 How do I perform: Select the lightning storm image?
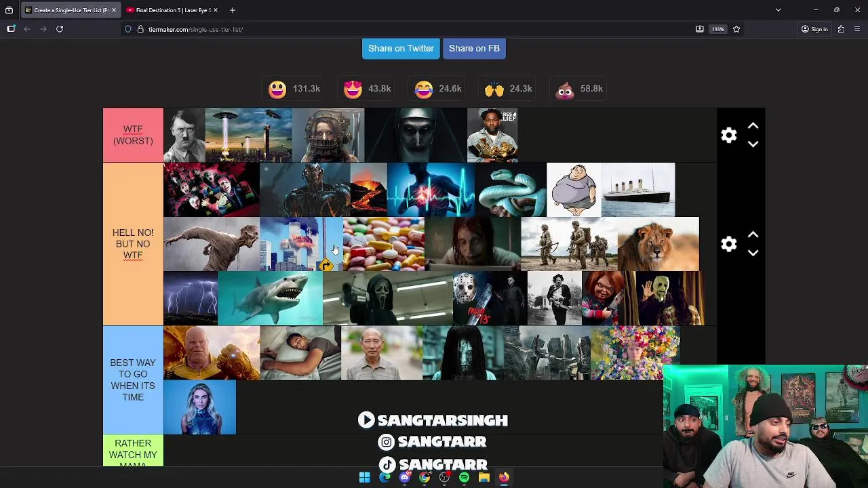point(191,298)
